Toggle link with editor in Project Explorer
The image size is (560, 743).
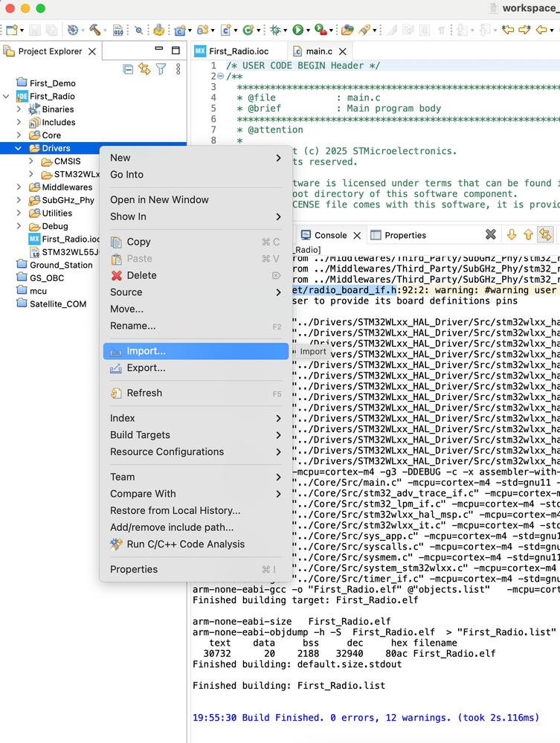[144, 69]
